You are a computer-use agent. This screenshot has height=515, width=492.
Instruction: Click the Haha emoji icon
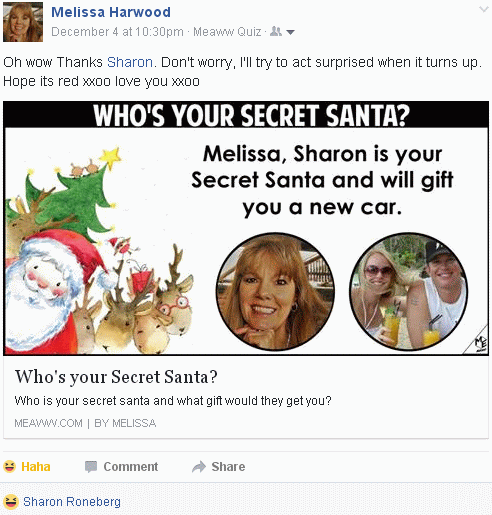(x=10, y=466)
